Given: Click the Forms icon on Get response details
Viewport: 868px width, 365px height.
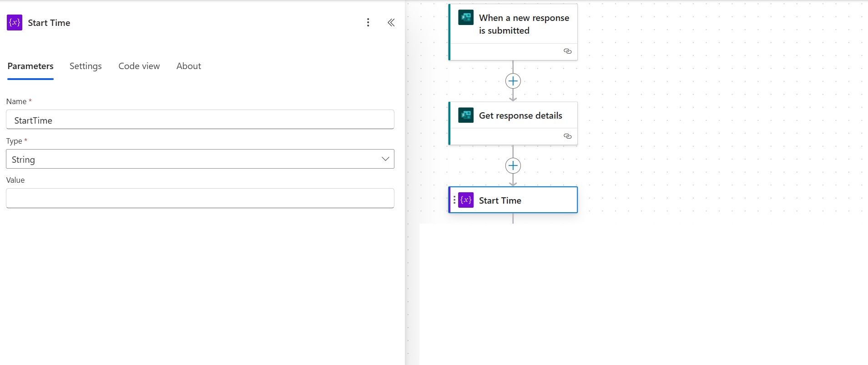Looking at the screenshot, I should point(466,115).
